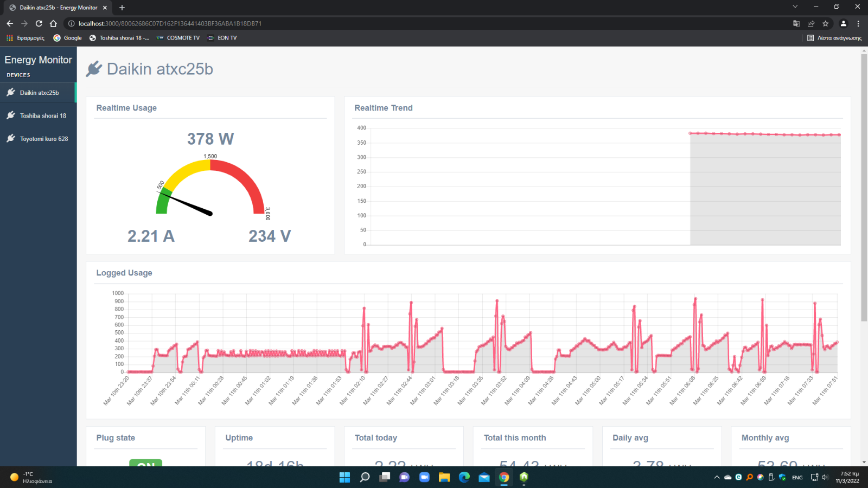Click volume speaker icon in system tray
Viewport: 868px width, 488px height.
click(825, 477)
